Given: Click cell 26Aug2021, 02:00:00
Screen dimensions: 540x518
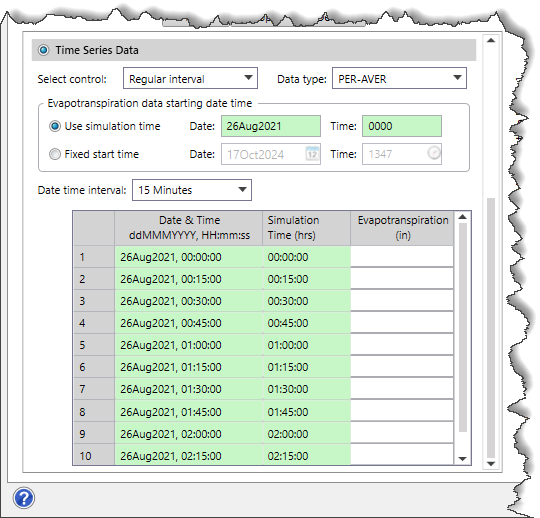Looking at the screenshot, I should (x=189, y=433).
